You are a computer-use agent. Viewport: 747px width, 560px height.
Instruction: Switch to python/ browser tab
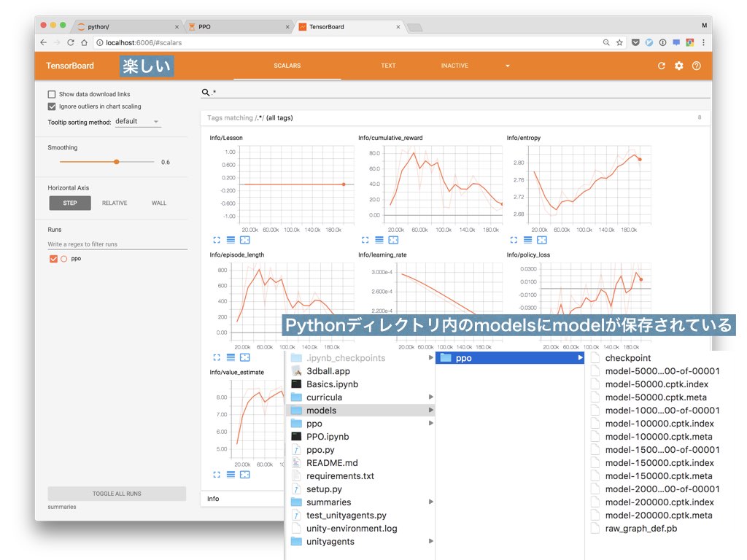point(127,27)
